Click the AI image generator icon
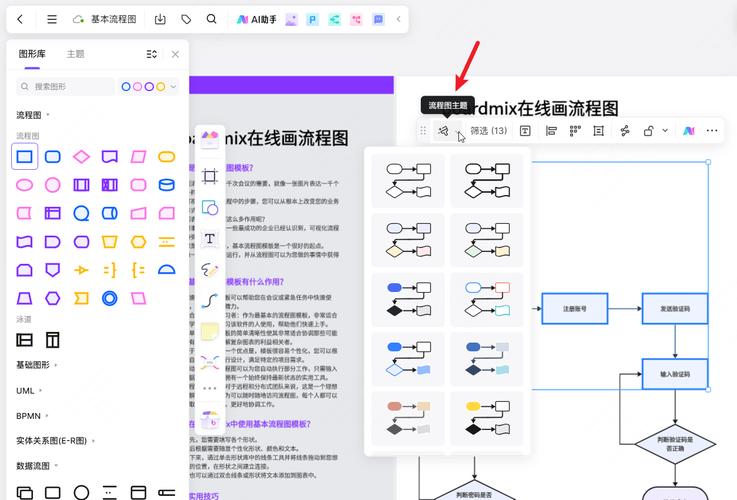The width and height of the screenshot is (737, 500). click(x=291, y=19)
